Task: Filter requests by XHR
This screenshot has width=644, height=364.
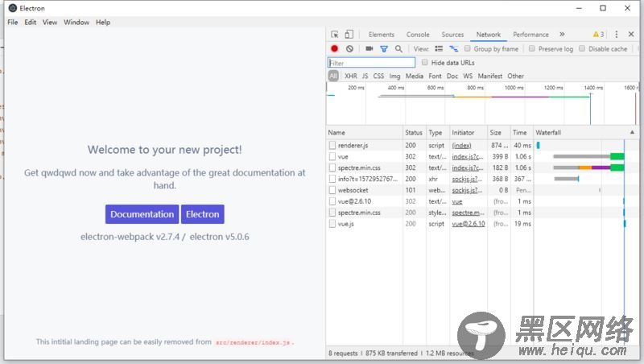Action: pyautogui.click(x=351, y=76)
